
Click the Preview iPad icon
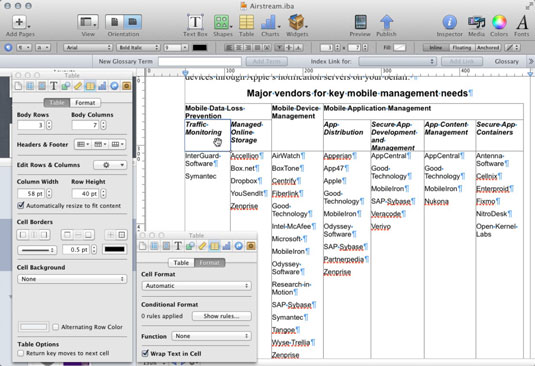360,22
